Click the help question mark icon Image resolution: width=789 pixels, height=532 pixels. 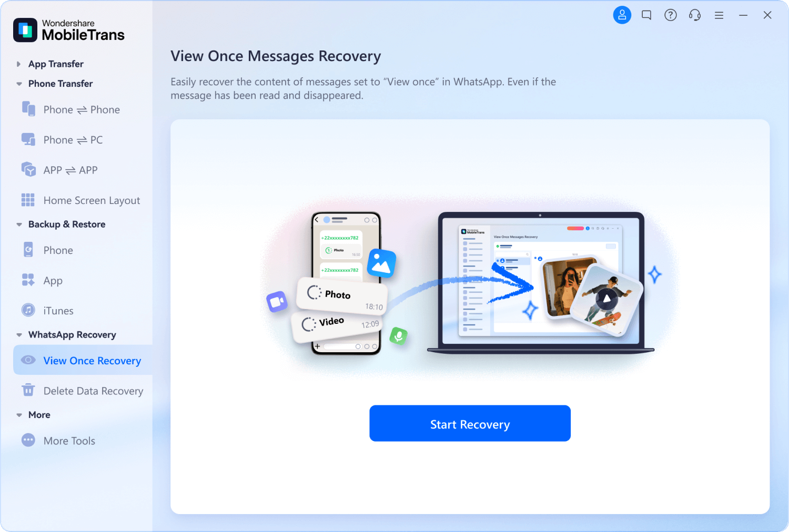(671, 15)
